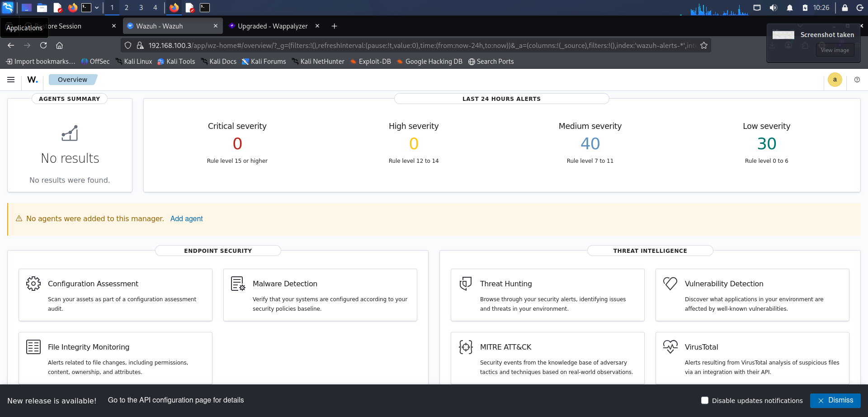Open the help icon in Wazuh header
The width and height of the screenshot is (868, 417).
point(857,80)
